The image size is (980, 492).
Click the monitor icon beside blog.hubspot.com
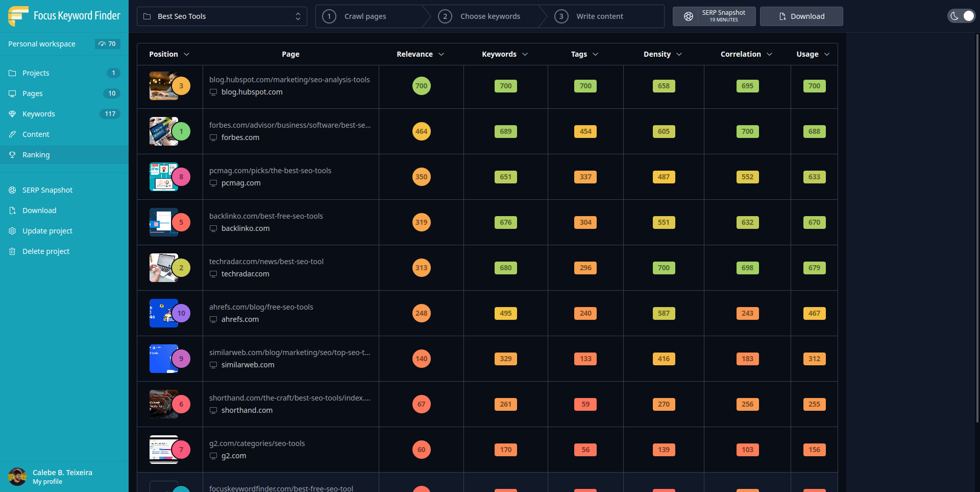213,92
